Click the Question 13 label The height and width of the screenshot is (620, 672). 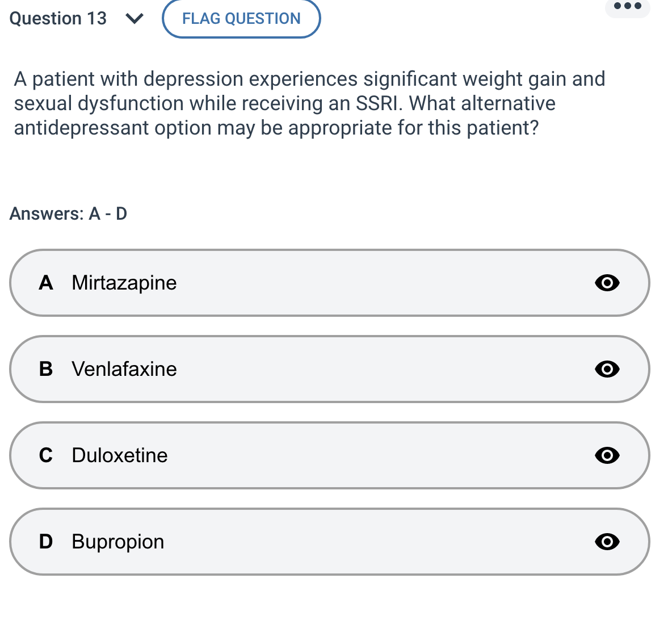57,18
